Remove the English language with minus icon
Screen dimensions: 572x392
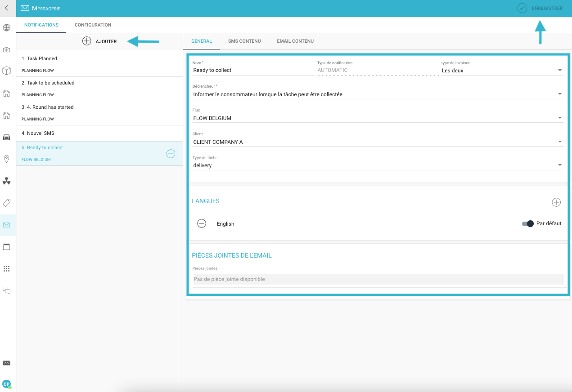click(202, 223)
